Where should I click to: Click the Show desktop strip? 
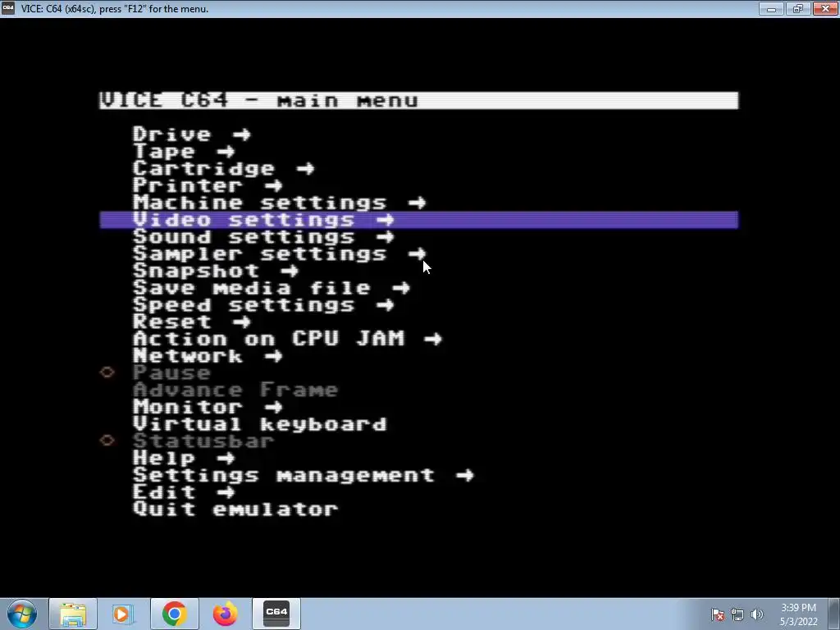(x=834, y=614)
